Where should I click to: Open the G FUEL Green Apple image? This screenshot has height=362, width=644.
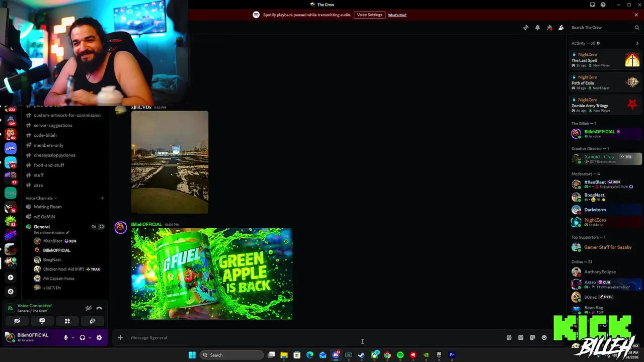click(x=212, y=274)
